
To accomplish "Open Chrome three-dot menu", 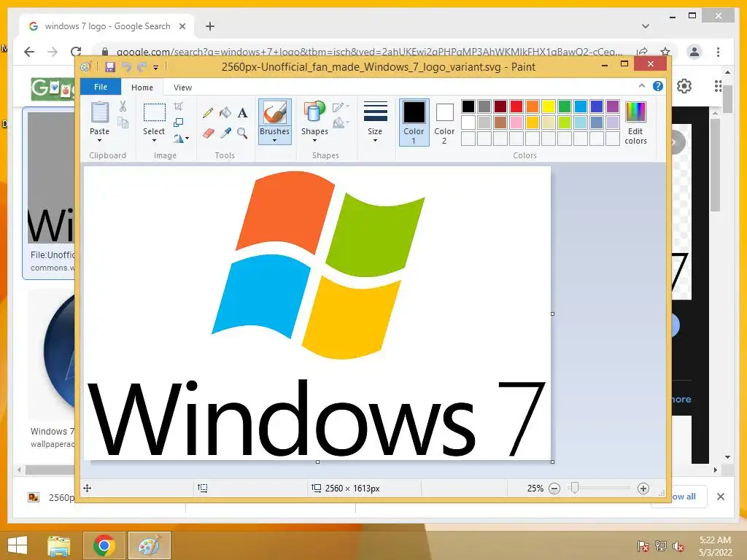I will (718, 52).
